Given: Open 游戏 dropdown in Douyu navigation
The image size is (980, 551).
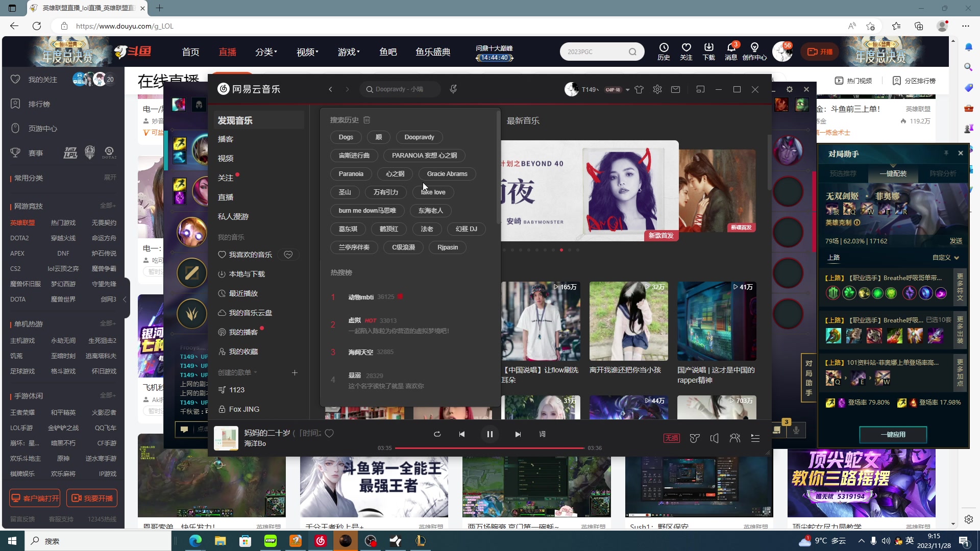Looking at the screenshot, I should (x=349, y=52).
